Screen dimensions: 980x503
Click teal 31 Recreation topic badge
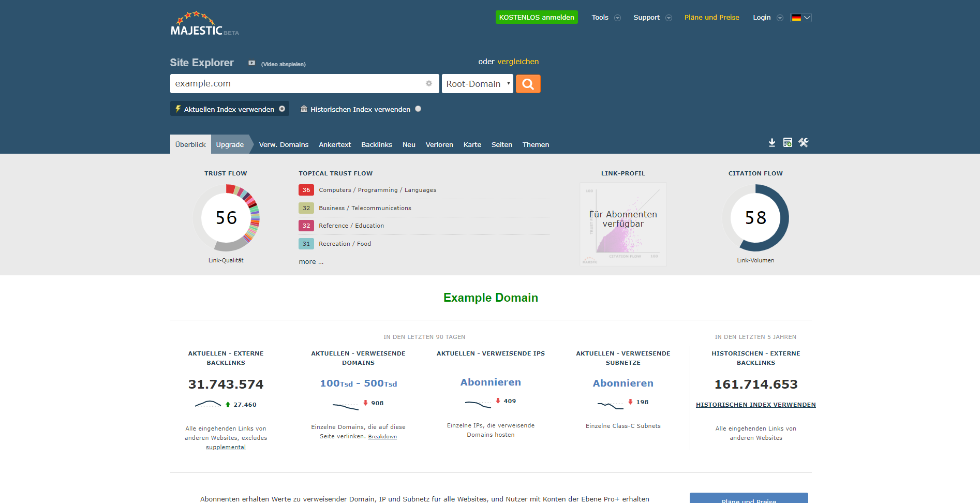pos(306,244)
